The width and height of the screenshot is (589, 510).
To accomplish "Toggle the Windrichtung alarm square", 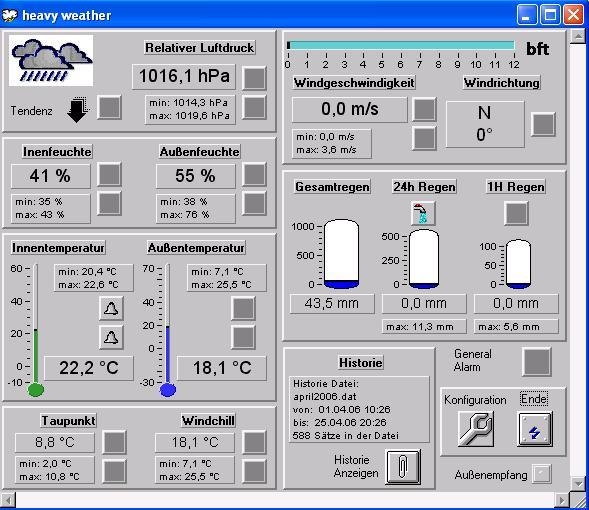I will (543, 124).
